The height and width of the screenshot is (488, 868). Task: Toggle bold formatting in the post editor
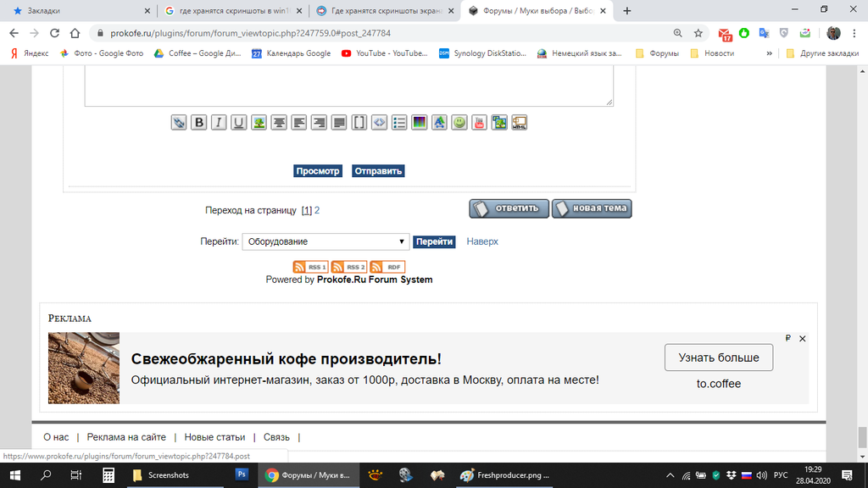coord(198,122)
